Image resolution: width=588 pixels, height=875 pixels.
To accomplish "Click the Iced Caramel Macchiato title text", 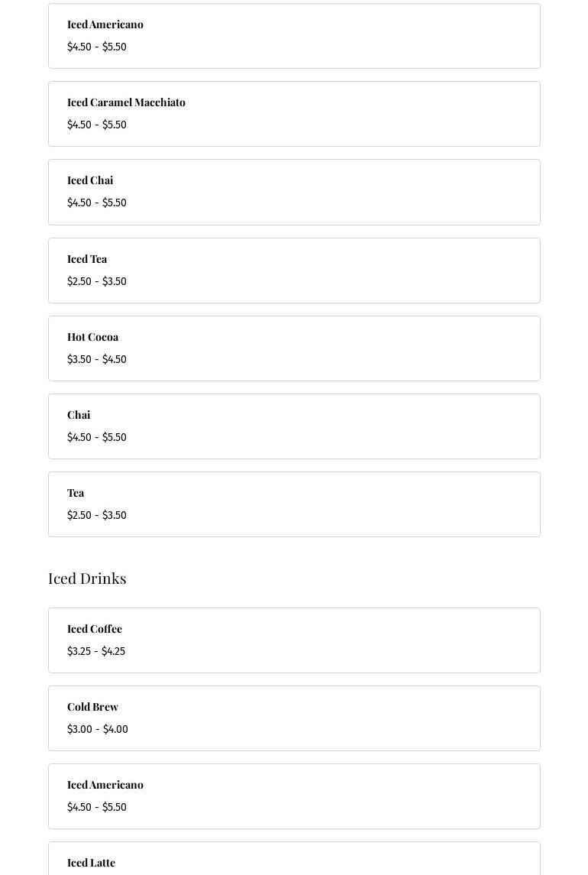I will click(126, 102).
